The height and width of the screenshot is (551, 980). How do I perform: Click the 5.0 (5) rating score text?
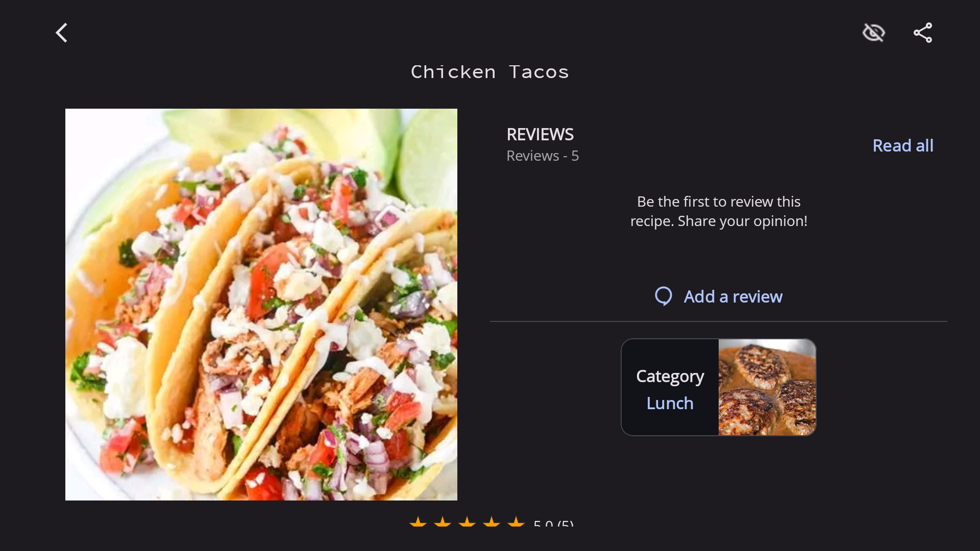[x=553, y=523]
